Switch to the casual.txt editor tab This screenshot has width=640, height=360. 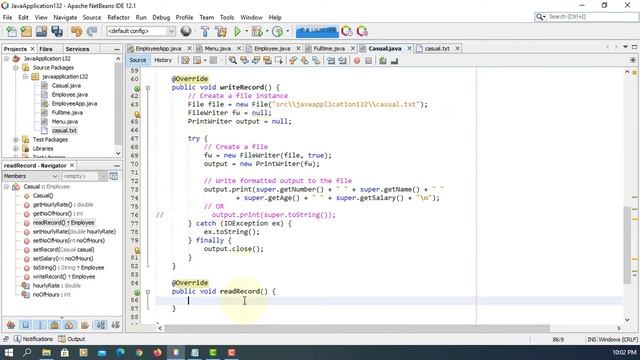[x=437, y=49]
